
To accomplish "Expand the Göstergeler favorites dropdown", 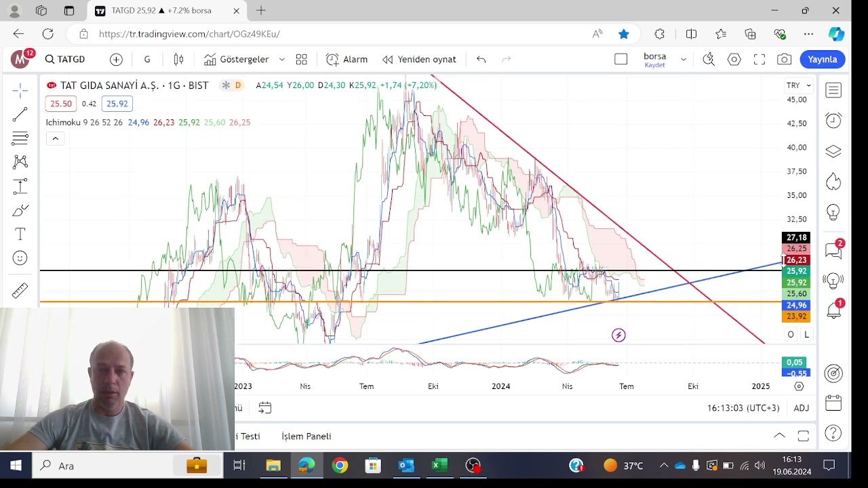I will [282, 60].
